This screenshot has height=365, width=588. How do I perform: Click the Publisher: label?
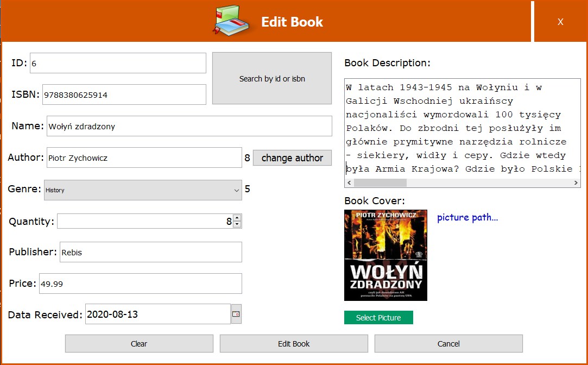pos(33,251)
